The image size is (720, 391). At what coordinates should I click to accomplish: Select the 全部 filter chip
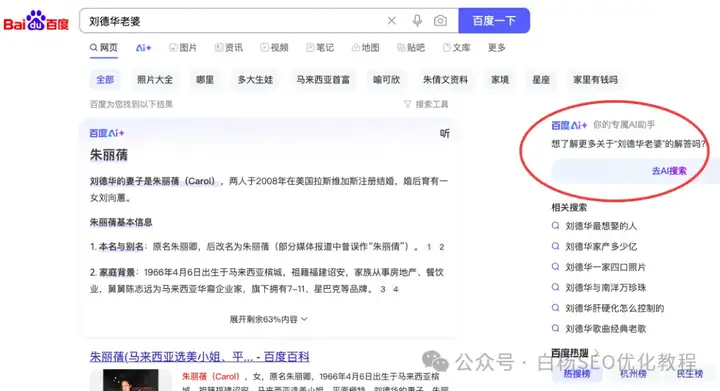point(105,80)
